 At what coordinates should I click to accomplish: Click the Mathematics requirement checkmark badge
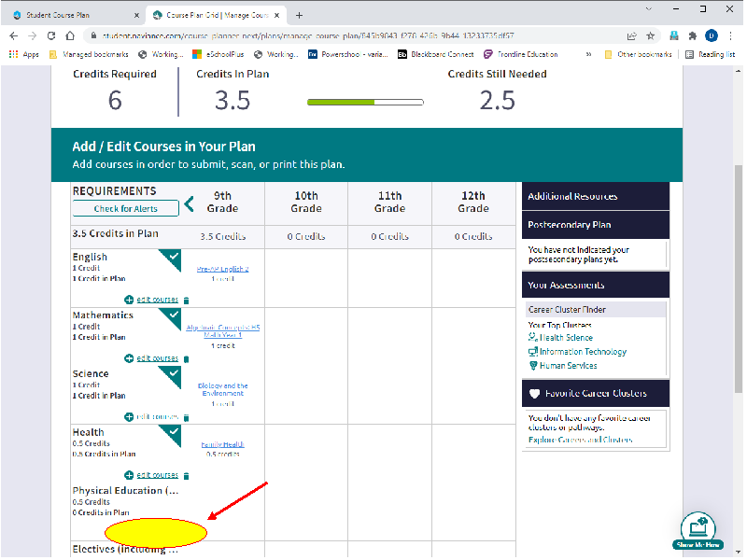point(173,315)
